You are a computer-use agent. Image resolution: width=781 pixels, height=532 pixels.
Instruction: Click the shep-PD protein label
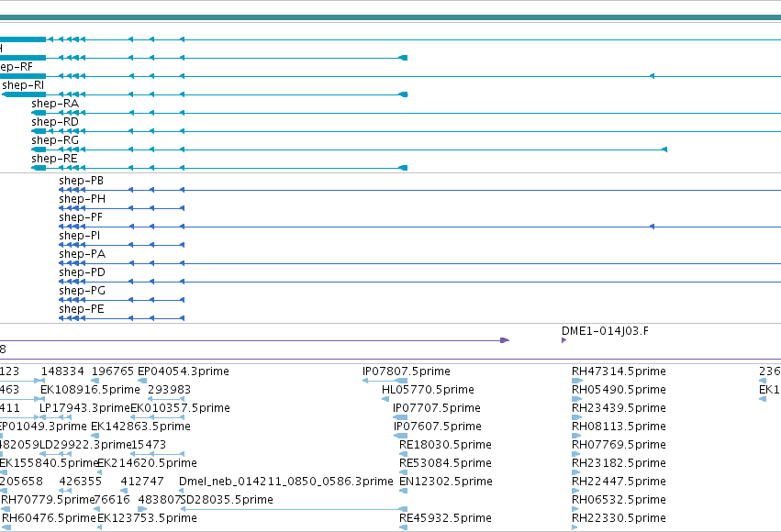point(83,272)
